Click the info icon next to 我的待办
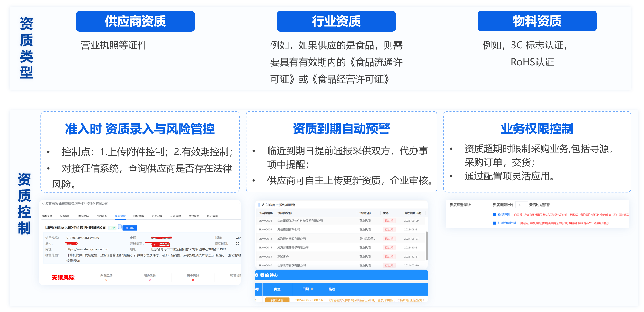644x312 pixels. click(x=257, y=275)
